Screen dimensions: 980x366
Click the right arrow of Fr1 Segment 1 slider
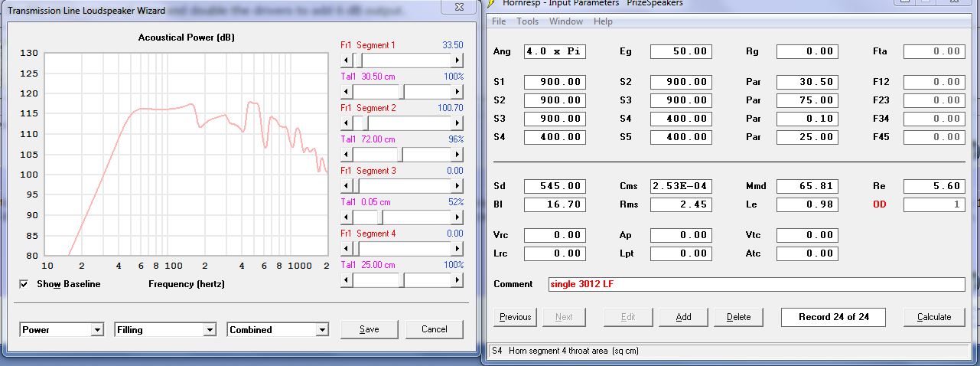point(457,60)
